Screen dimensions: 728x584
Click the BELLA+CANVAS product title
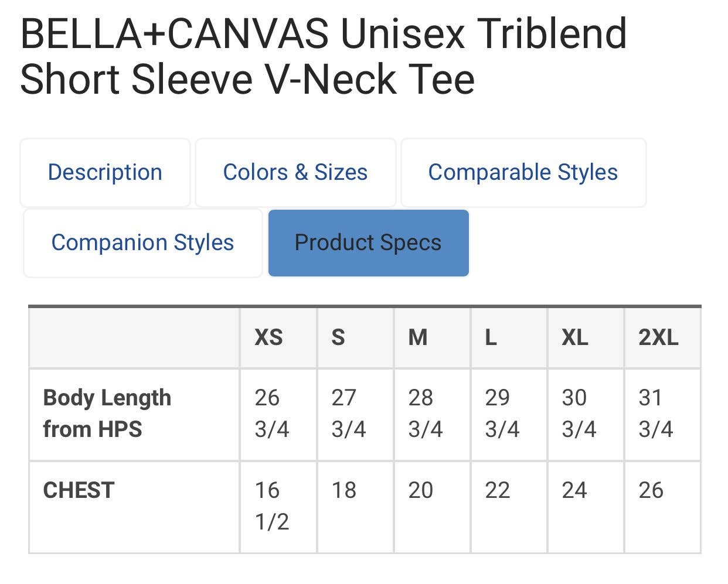(x=324, y=56)
